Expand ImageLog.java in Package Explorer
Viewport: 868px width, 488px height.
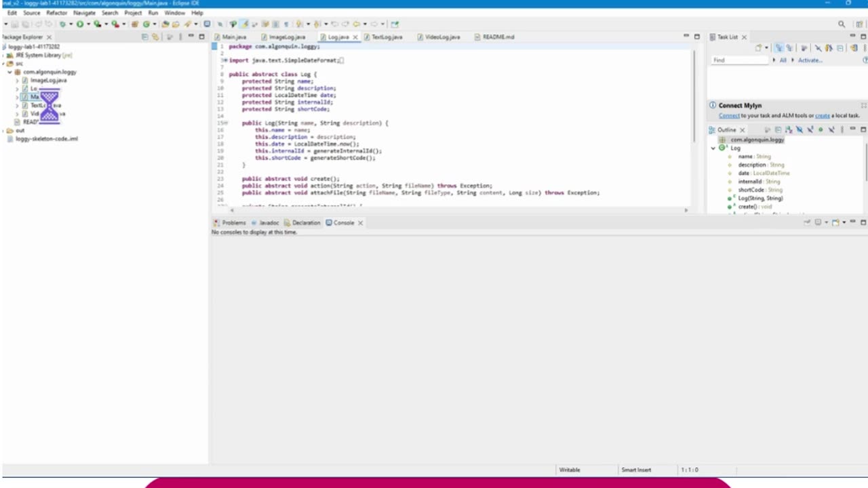click(17, 80)
